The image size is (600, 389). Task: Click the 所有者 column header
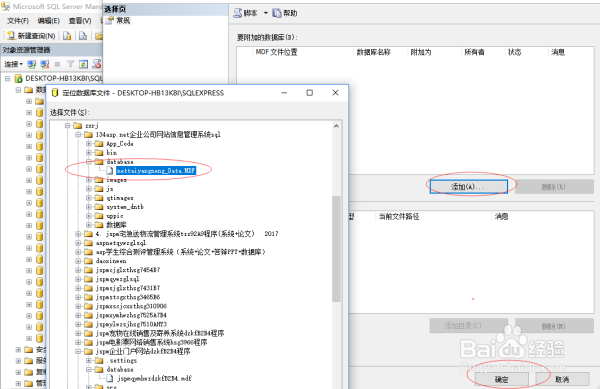474,52
